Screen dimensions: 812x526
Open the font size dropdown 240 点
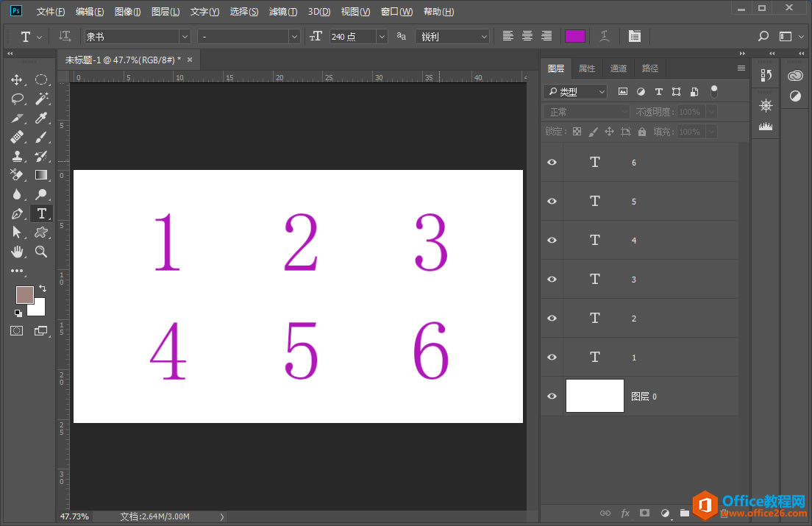(382, 37)
